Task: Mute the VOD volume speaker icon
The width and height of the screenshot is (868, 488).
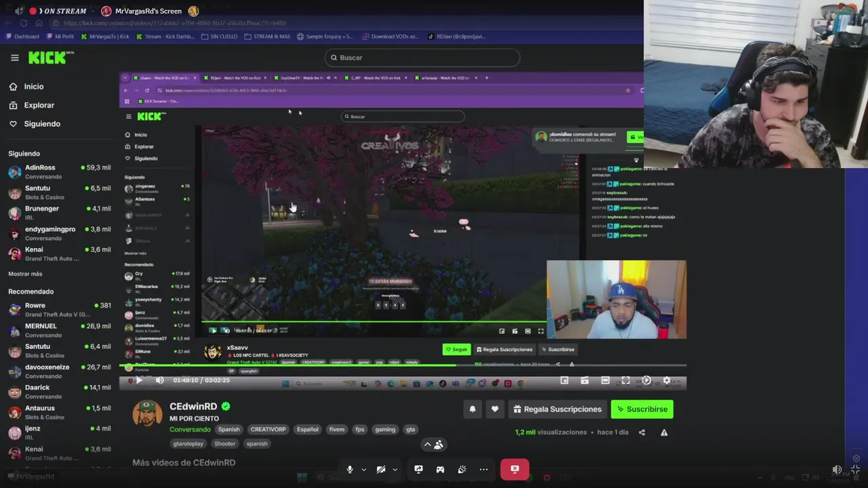Action: tap(159, 380)
